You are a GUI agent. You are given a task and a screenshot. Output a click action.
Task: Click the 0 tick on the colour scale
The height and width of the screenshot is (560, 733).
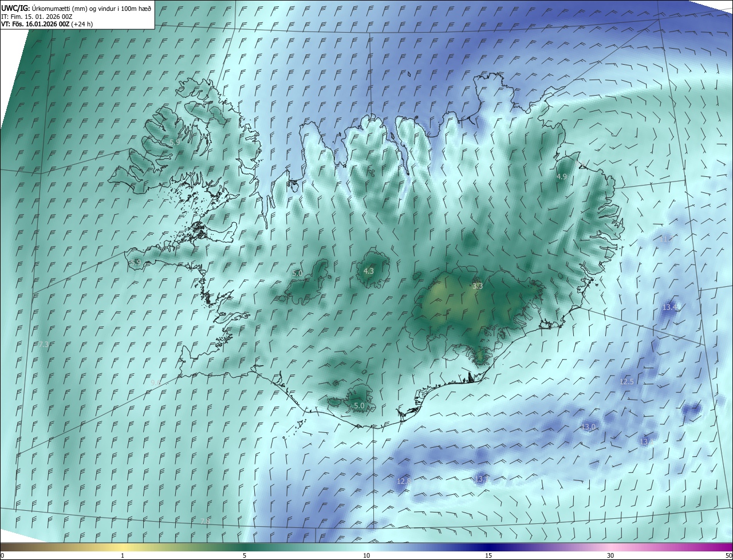(x=2, y=555)
